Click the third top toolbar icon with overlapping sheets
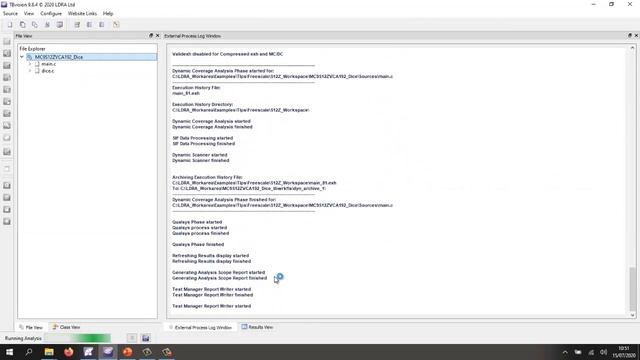The height and width of the screenshot is (360, 640). (35, 24)
